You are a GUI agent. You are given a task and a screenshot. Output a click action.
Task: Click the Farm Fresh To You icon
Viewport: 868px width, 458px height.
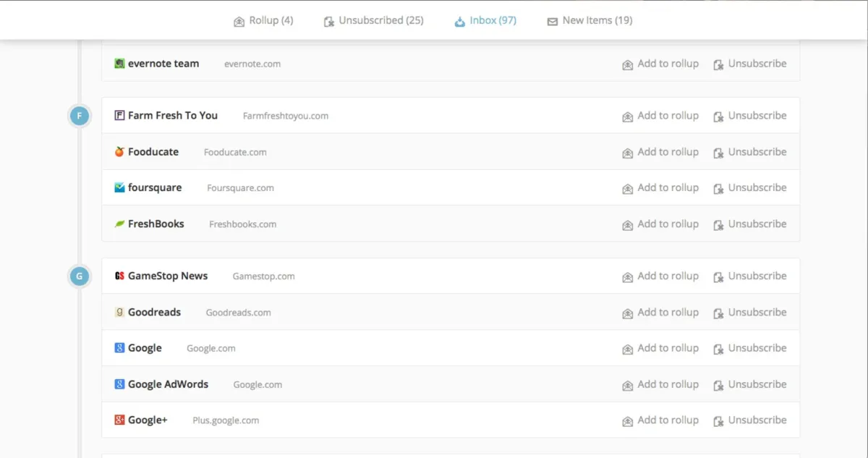tap(119, 116)
